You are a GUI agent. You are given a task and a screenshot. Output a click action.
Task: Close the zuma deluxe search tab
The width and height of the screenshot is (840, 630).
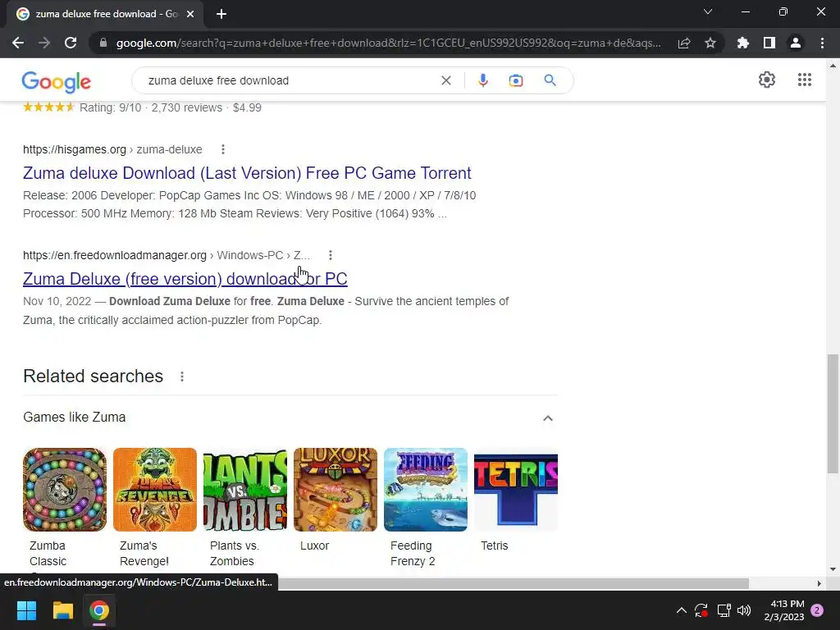190,14
